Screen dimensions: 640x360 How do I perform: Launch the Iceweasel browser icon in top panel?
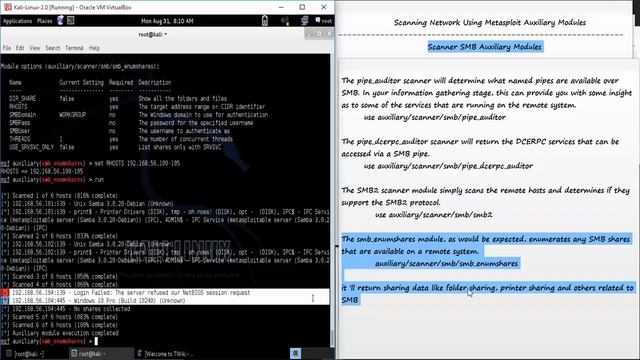(x=60, y=20)
